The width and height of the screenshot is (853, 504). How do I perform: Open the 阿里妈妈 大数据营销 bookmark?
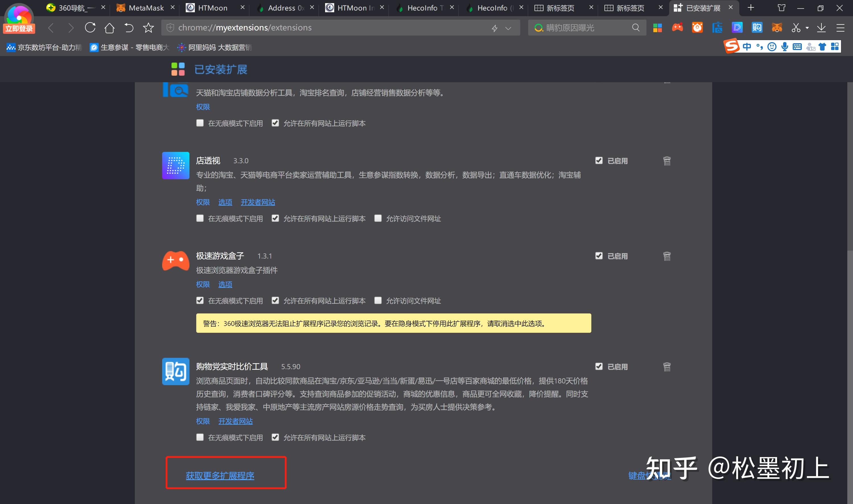[x=214, y=47]
